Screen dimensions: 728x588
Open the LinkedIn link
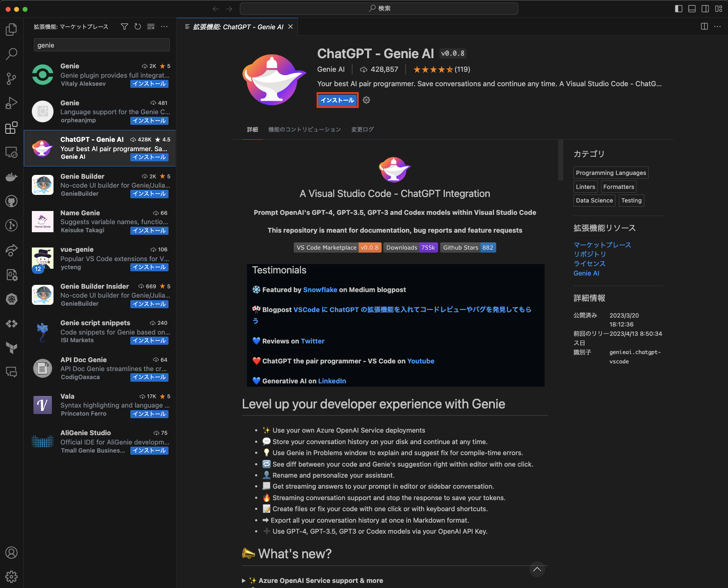pos(332,381)
